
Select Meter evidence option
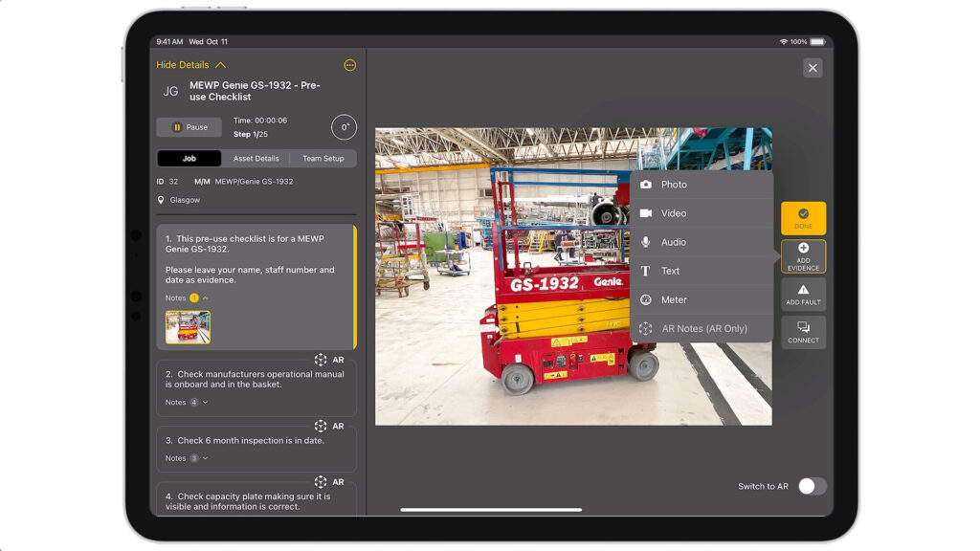pyautogui.click(x=702, y=299)
